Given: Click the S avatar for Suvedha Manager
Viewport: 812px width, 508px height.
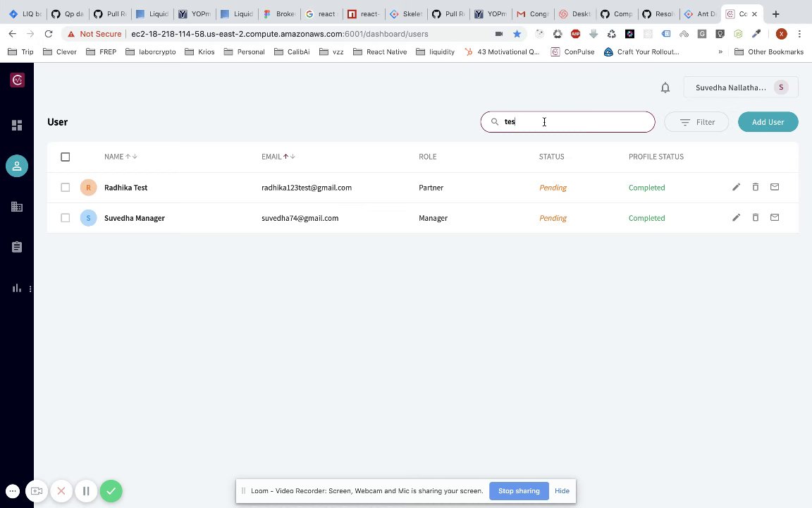Looking at the screenshot, I should pyautogui.click(x=89, y=218).
